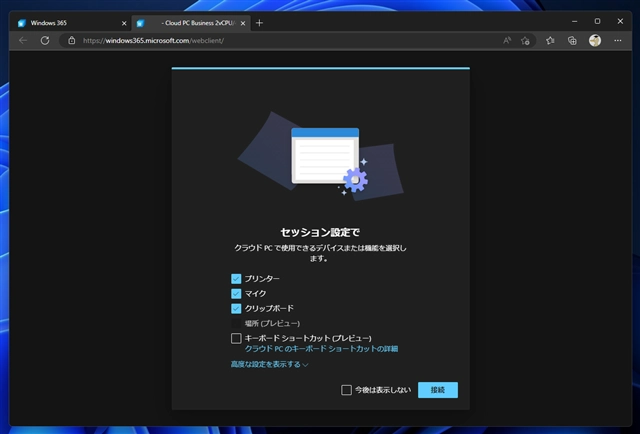Open the browser profile avatar
This screenshot has height=434, width=640.
595,40
